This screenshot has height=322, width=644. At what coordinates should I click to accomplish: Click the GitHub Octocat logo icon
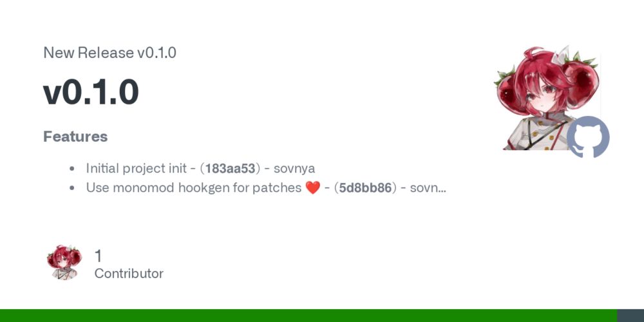[x=588, y=137]
